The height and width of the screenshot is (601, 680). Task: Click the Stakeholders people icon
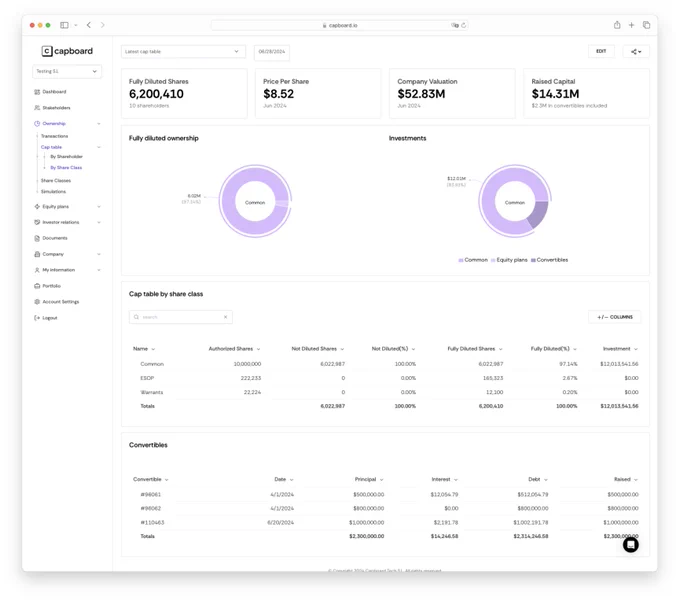37,108
